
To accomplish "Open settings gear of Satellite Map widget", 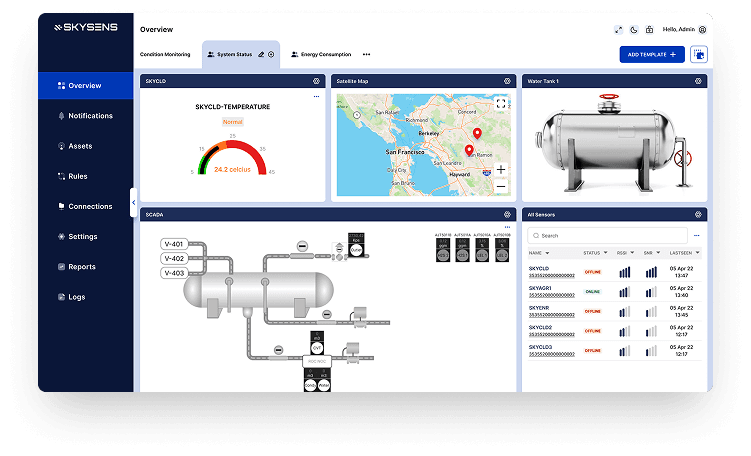I will tap(507, 81).
